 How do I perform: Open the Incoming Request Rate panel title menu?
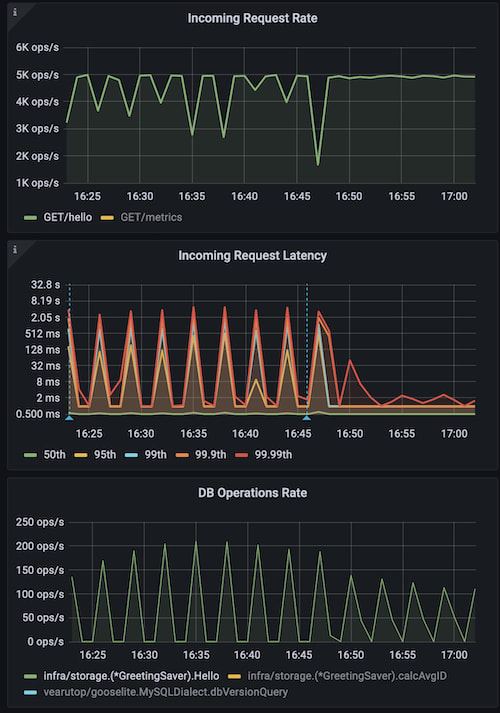[x=252, y=18]
